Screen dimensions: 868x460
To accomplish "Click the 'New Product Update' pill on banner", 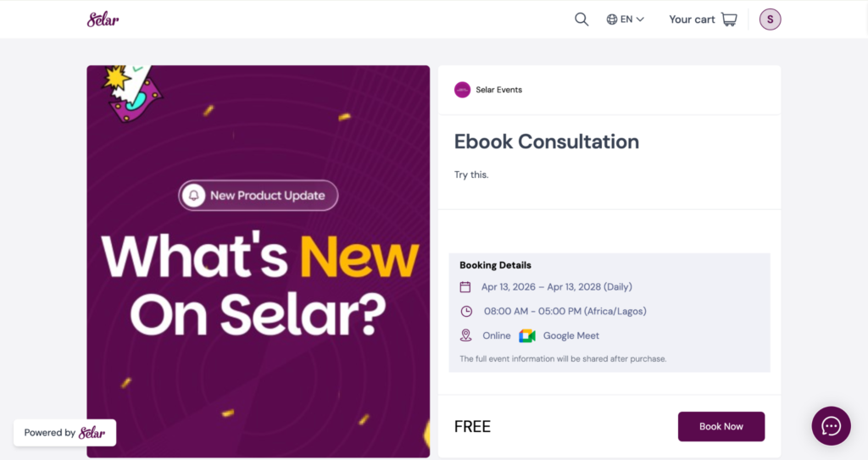I will click(x=258, y=196).
